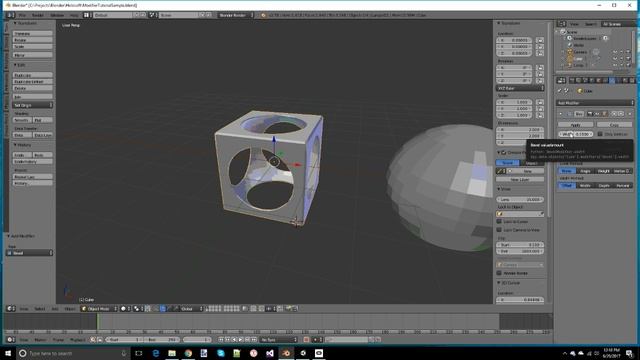This screenshot has width=640, height=360.
Task: Click the properties editor type icon
Action: tap(562, 80)
